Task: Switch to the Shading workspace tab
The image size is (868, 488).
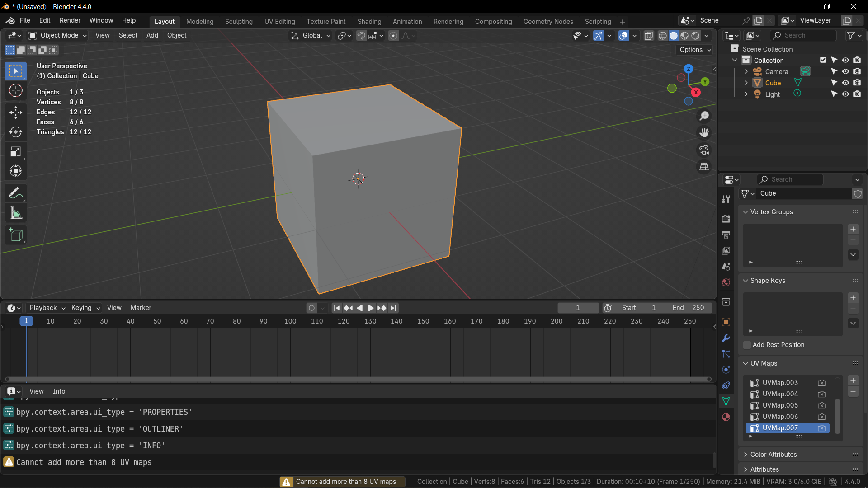Action: coord(369,22)
